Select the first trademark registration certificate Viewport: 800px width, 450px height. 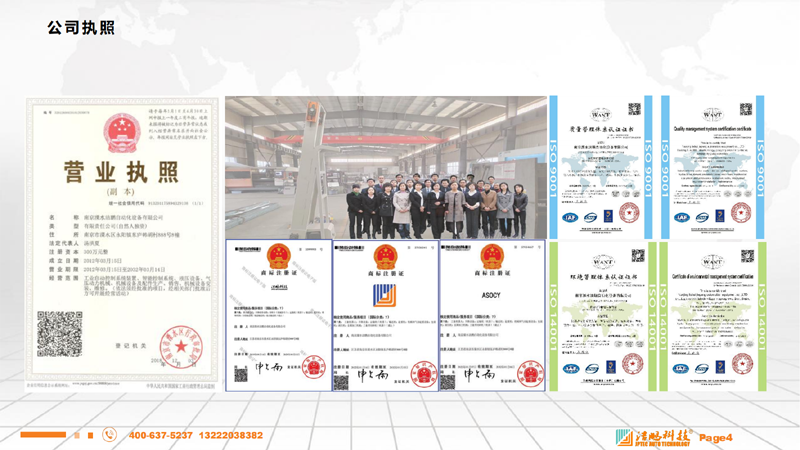pos(279,316)
